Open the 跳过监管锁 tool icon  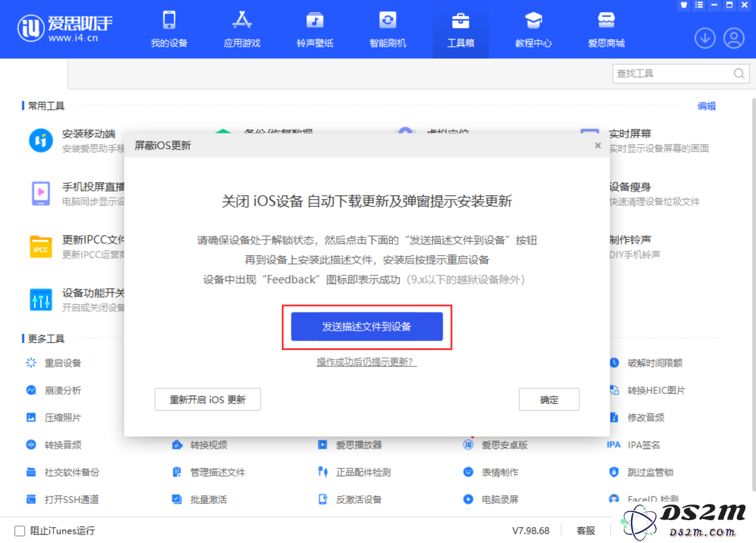[614, 472]
